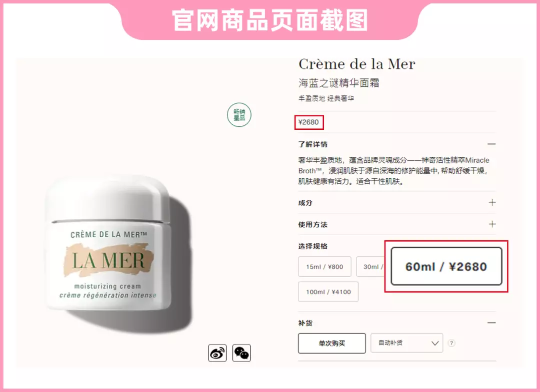Click the WeChat share icon
Screen dimensions: 540x392
(x=241, y=353)
